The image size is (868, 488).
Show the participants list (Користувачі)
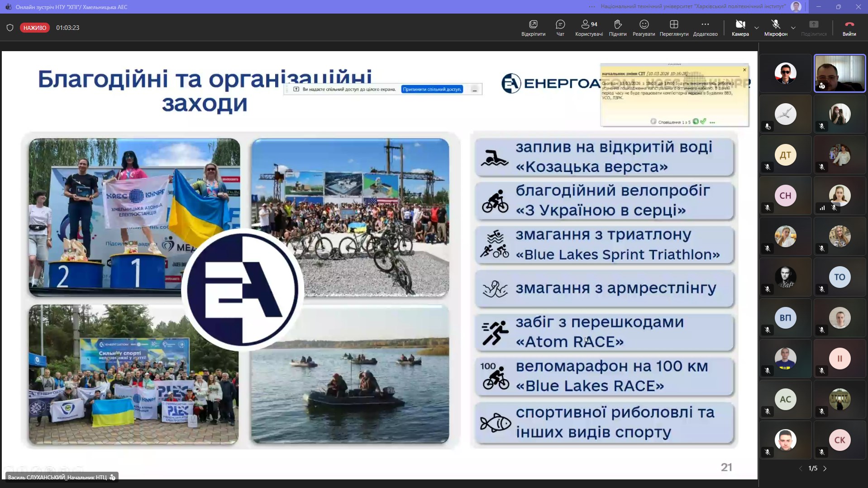click(x=589, y=28)
